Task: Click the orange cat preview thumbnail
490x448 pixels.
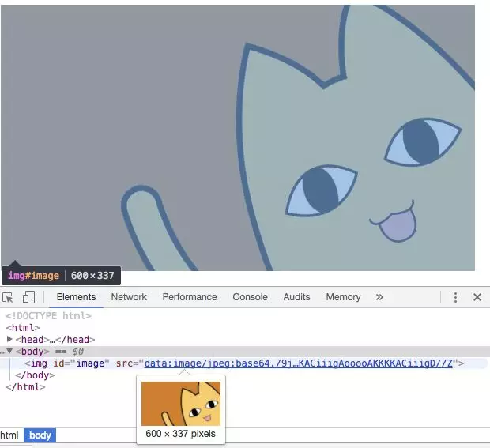Action: (x=180, y=404)
